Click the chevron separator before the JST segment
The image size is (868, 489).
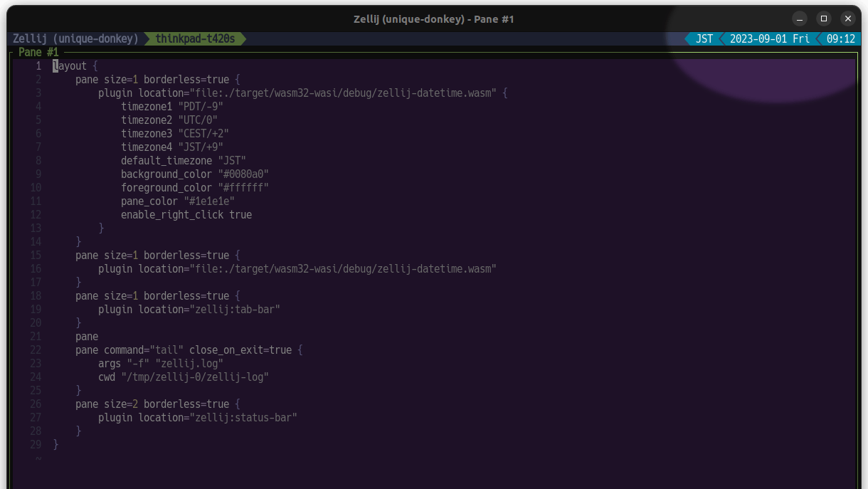point(687,39)
